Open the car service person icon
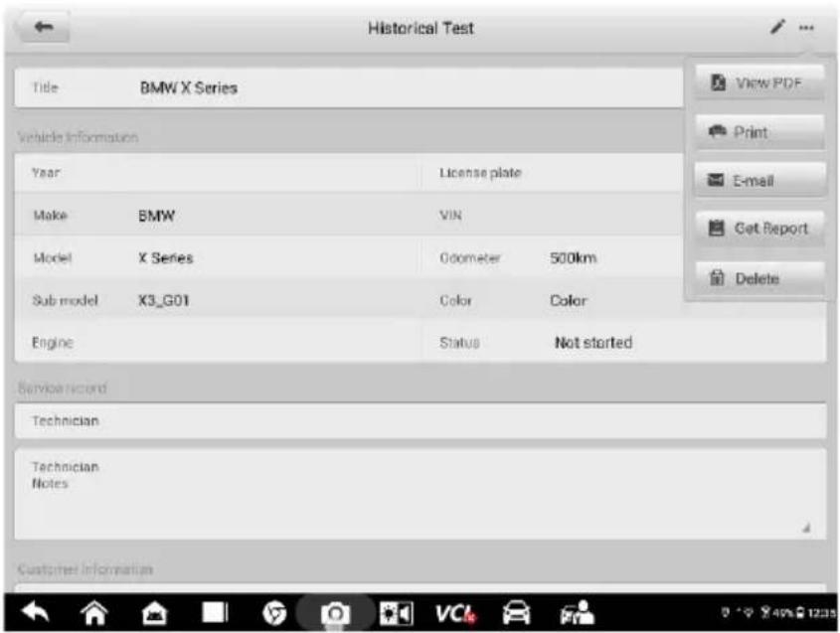The height and width of the screenshot is (633, 840). (577, 613)
